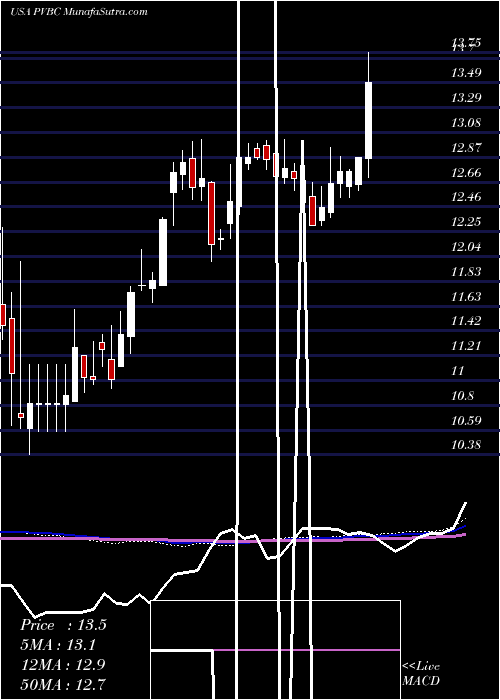Click the 12.46 axis value
Viewport: 500px width, 700px height.
click(x=467, y=197)
